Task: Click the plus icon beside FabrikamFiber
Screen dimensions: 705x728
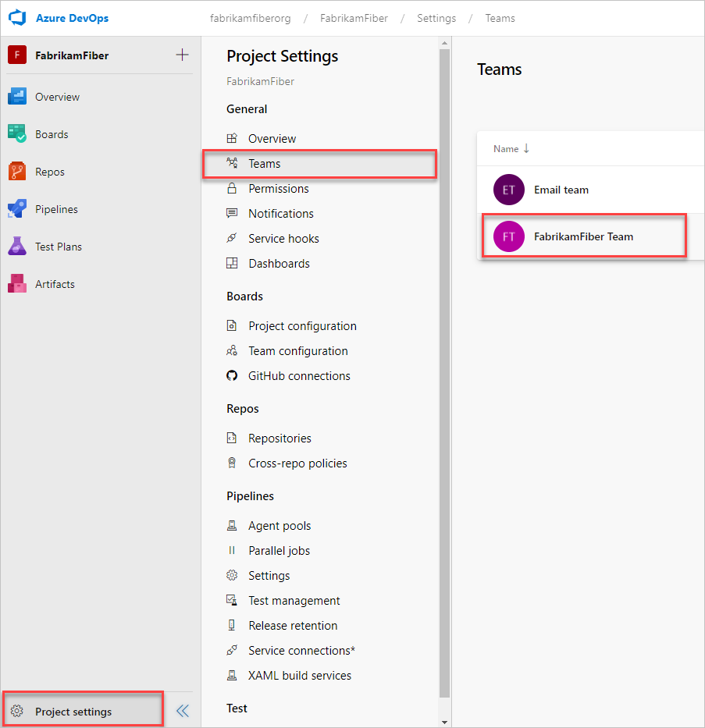Action: point(182,55)
